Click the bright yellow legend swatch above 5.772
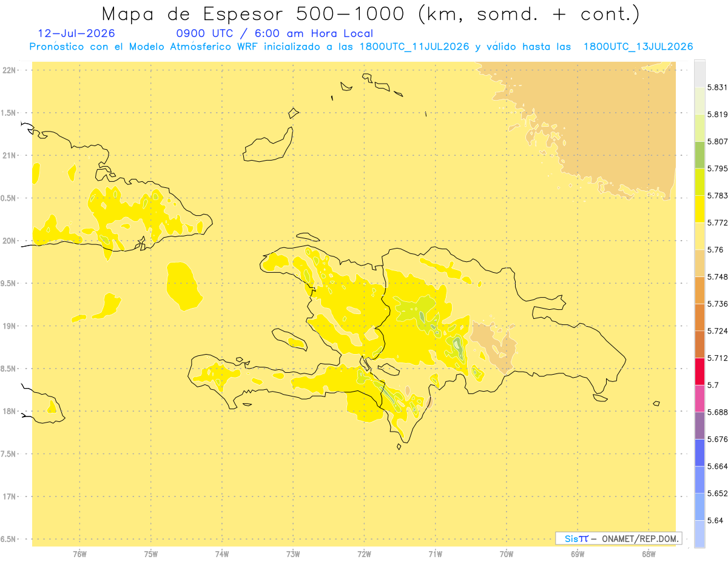 699,209
